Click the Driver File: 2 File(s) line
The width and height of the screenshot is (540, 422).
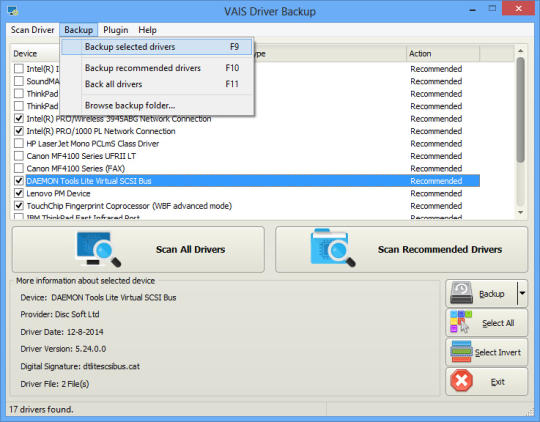[x=54, y=383]
